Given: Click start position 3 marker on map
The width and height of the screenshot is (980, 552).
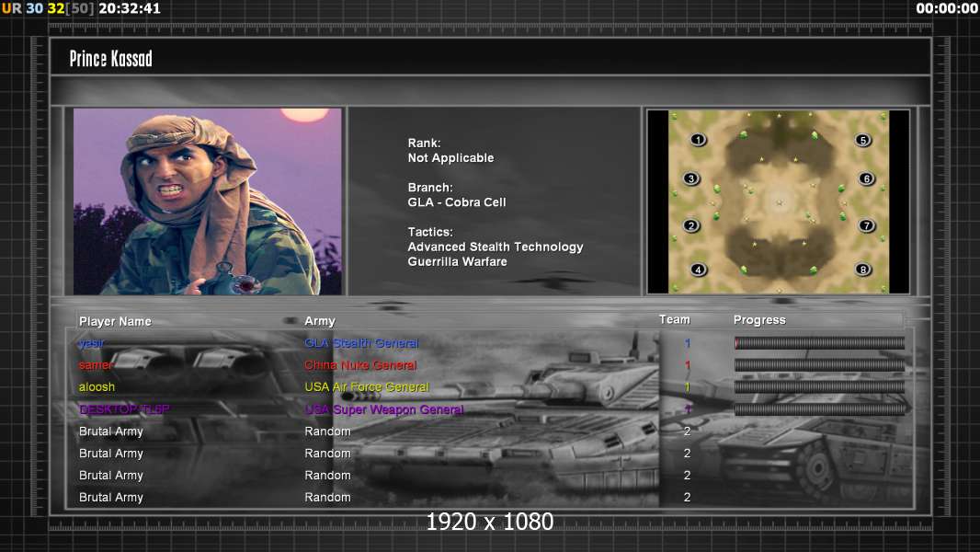Looking at the screenshot, I should pos(690,178).
